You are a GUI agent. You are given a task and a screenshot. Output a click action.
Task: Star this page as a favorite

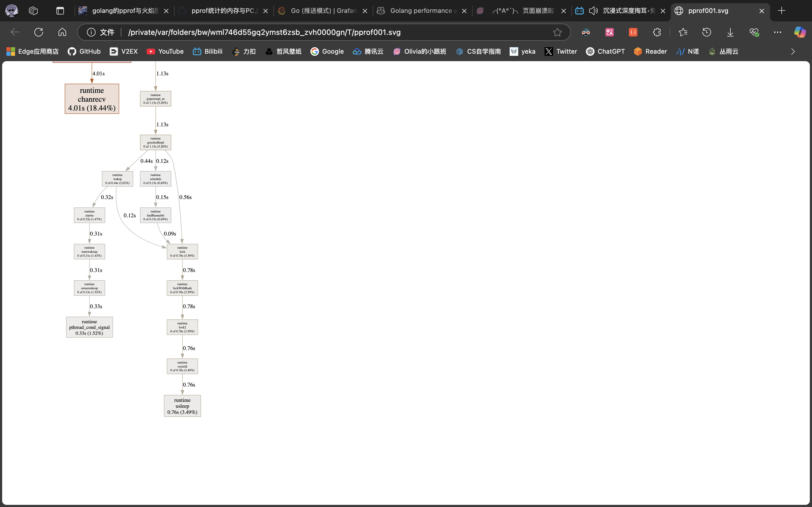(557, 32)
